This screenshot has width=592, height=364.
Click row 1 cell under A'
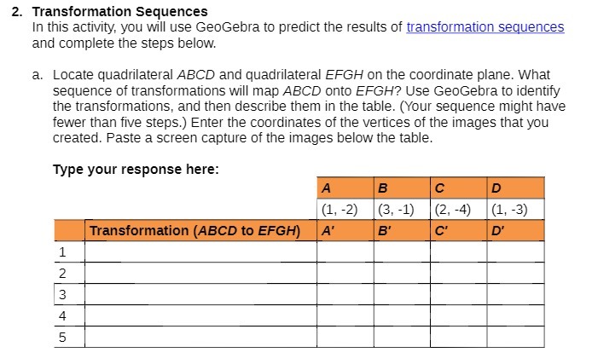point(345,251)
